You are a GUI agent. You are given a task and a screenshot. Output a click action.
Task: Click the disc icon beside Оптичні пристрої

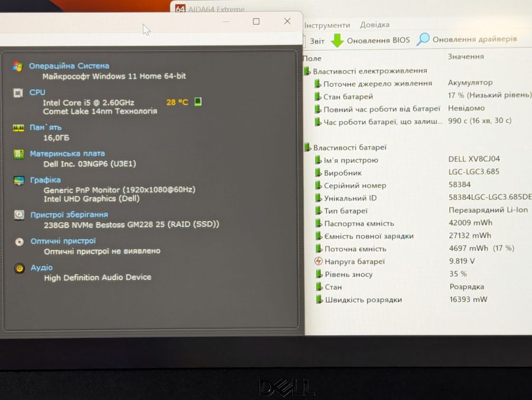coord(20,242)
